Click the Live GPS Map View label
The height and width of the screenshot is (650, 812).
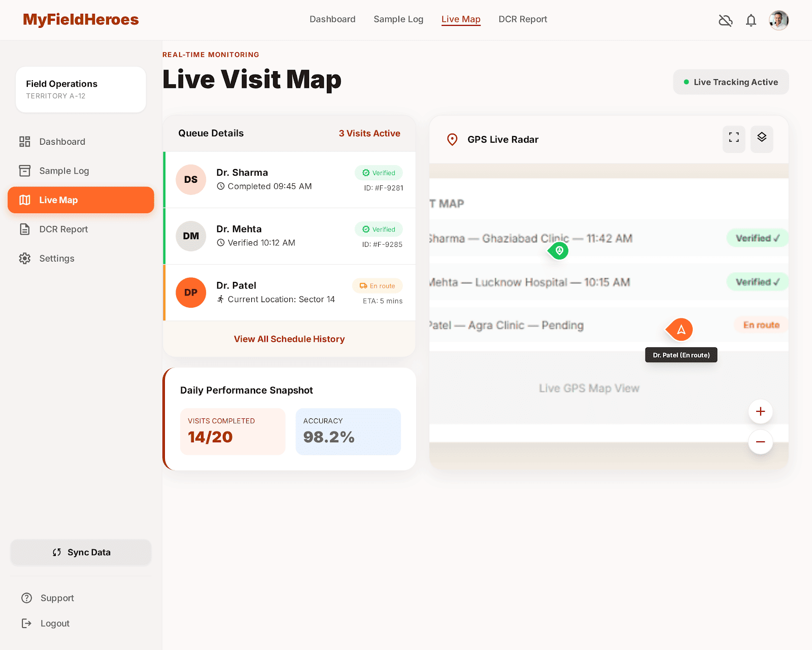(x=589, y=388)
